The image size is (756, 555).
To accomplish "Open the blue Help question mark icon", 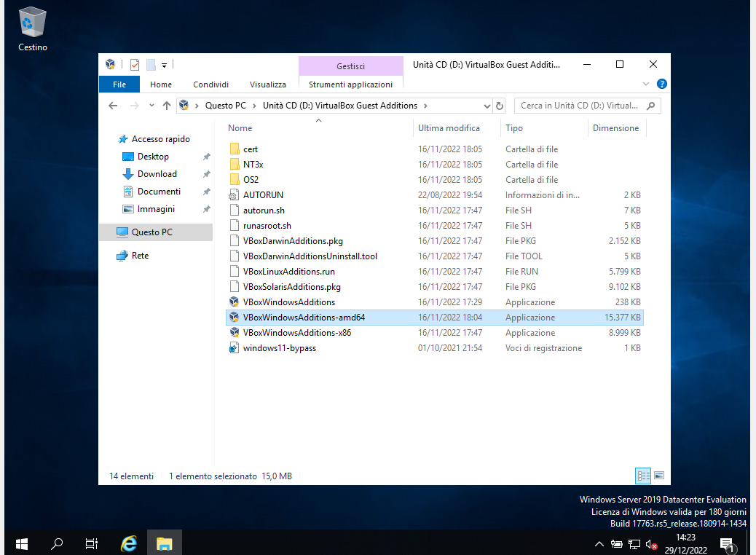I will (x=662, y=84).
